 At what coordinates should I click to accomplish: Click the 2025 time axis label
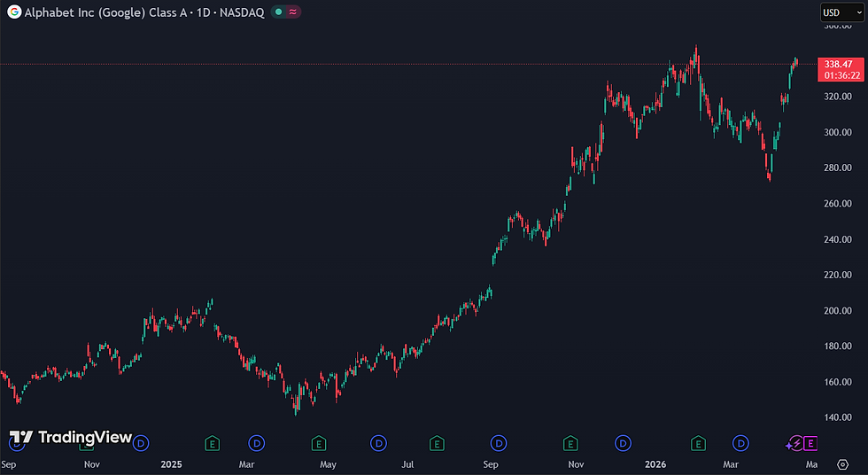[x=171, y=464]
